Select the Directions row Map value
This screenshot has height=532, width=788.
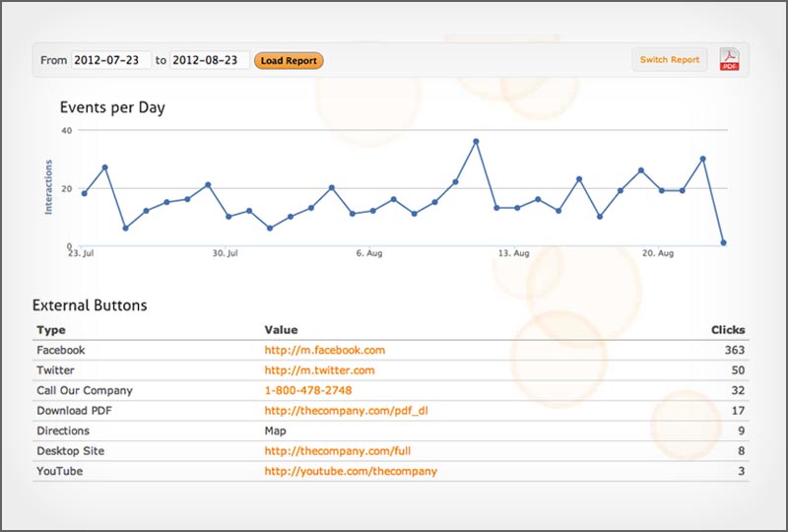point(276,431)
